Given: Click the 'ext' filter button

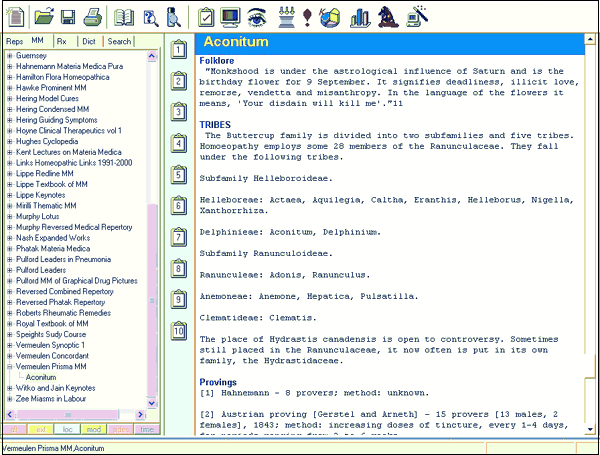Looking at the screenshot, I should pos(41,429).
